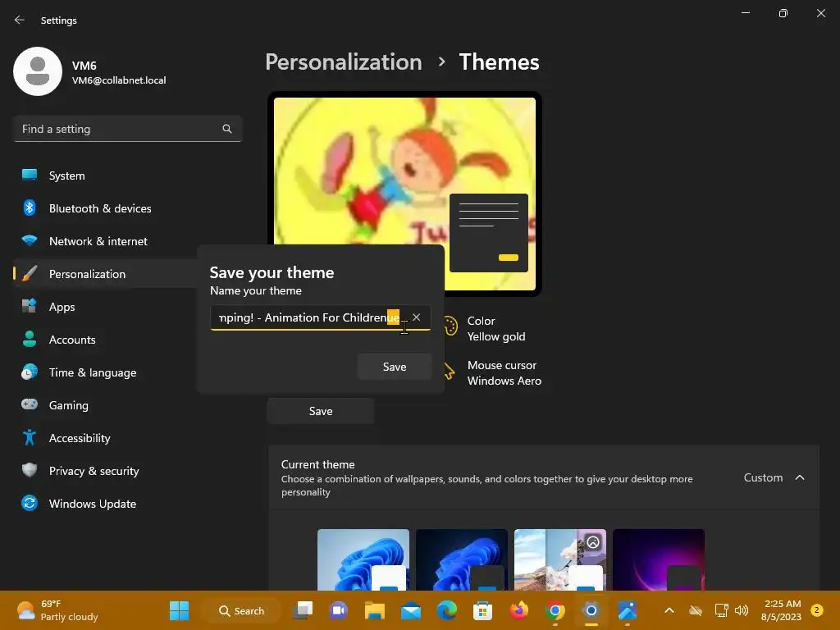Open the clock showing 2:25 AM
Screen dimensions: 840x630
pyautogui.click(x=782, y=610)
